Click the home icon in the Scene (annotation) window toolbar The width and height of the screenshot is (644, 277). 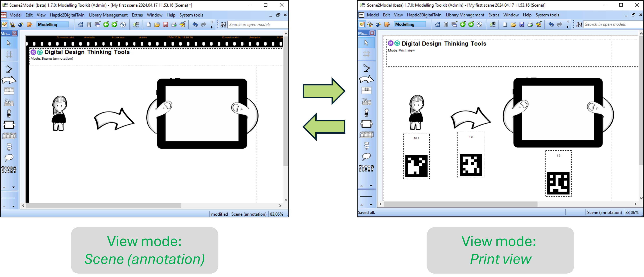pos(80,24)
